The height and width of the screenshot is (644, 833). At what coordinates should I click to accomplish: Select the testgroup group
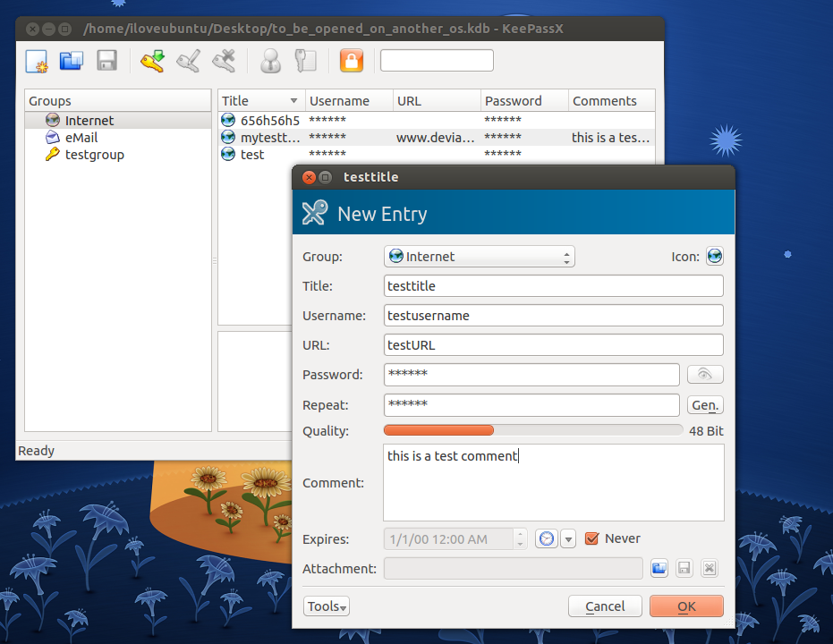94,155
